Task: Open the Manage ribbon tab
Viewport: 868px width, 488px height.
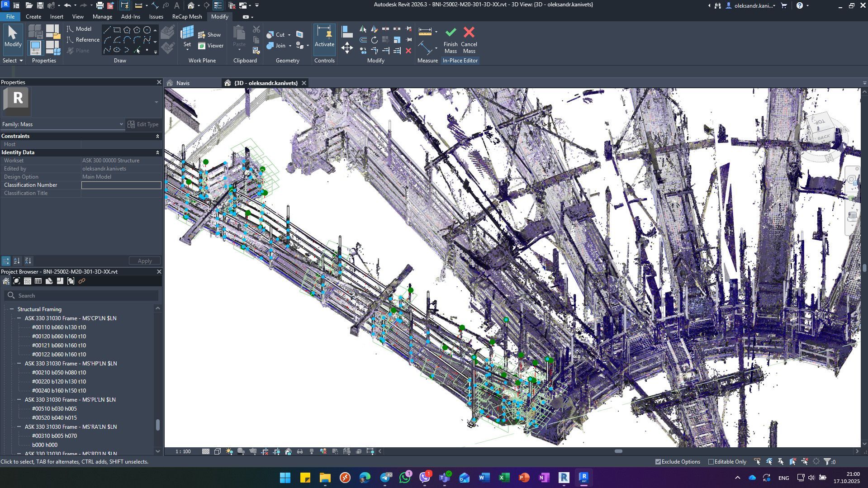Action: tap(102, 17)
